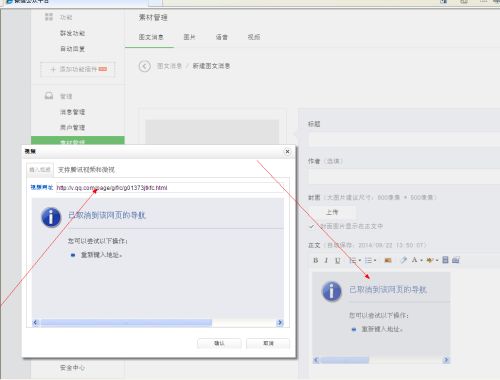Open the numbered list style dropdown arrow
The width and height of the screenshot is (500, 380).
tap(360, 261)
